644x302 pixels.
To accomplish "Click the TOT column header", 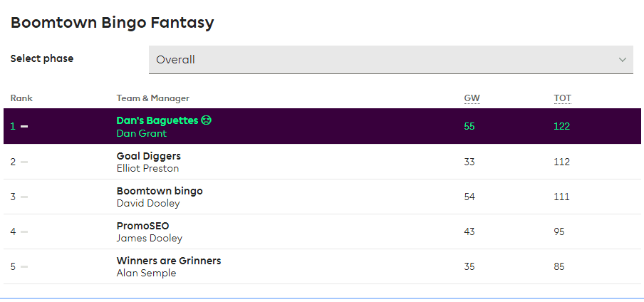I will 562,98.
